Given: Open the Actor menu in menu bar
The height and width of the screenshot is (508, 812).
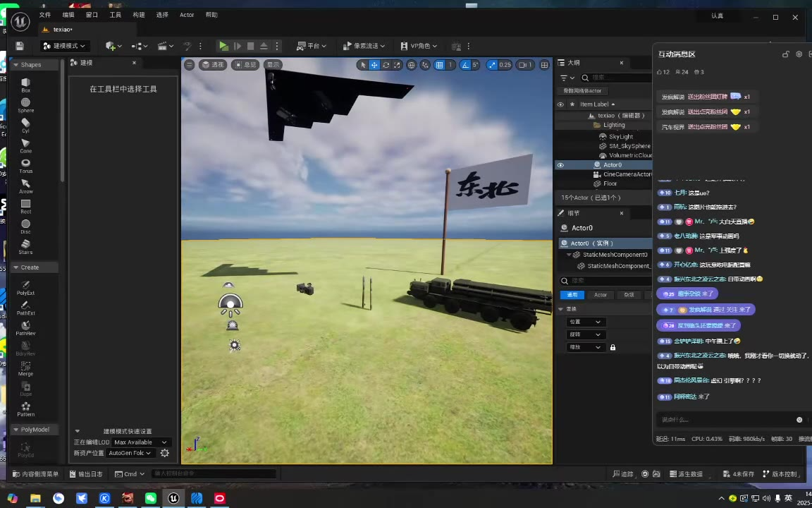Looking at the screenshot, I should point(187,15).
